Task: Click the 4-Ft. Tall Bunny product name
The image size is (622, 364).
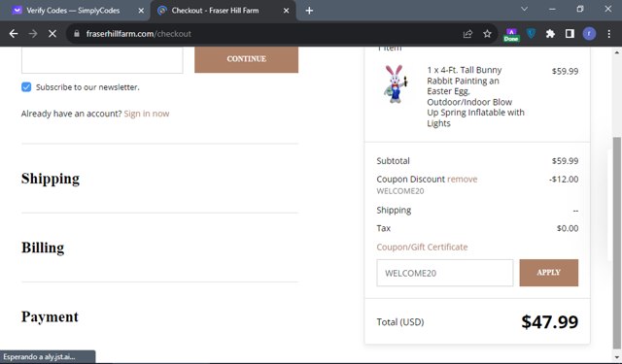Action: (475, 97)
